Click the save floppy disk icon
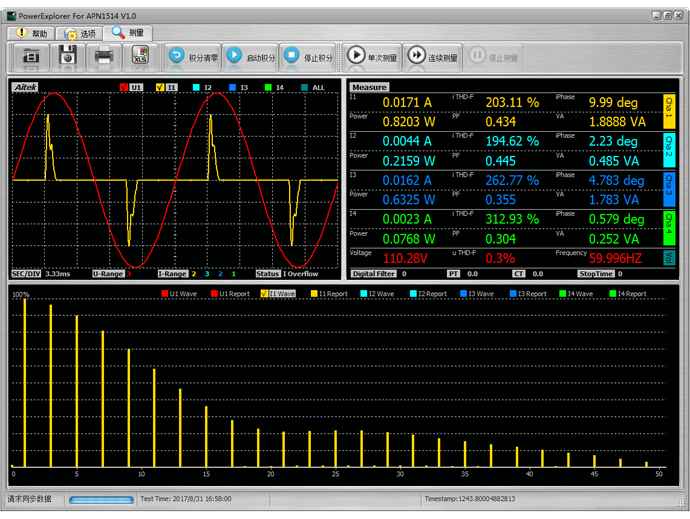 pyautogui.click(x=68, y=57)
